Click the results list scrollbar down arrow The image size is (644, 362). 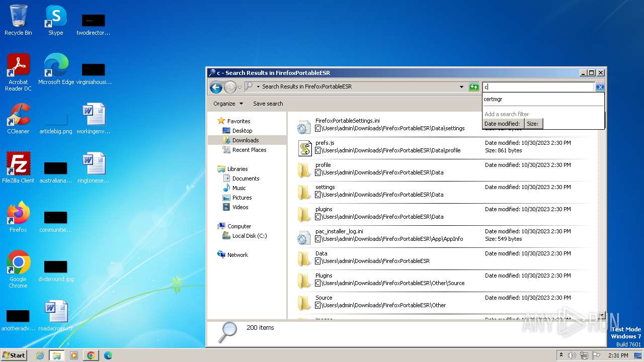(x=602, y=315)
